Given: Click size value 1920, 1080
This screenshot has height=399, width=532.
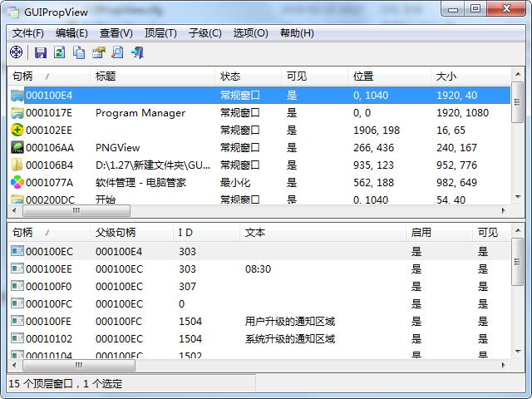Looking at the screenshot, I should [x=462, y=113].
